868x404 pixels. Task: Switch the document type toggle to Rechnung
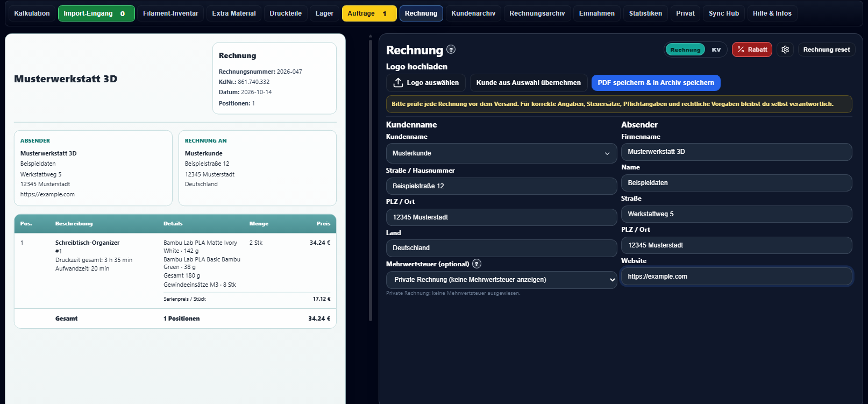(685, 49)
